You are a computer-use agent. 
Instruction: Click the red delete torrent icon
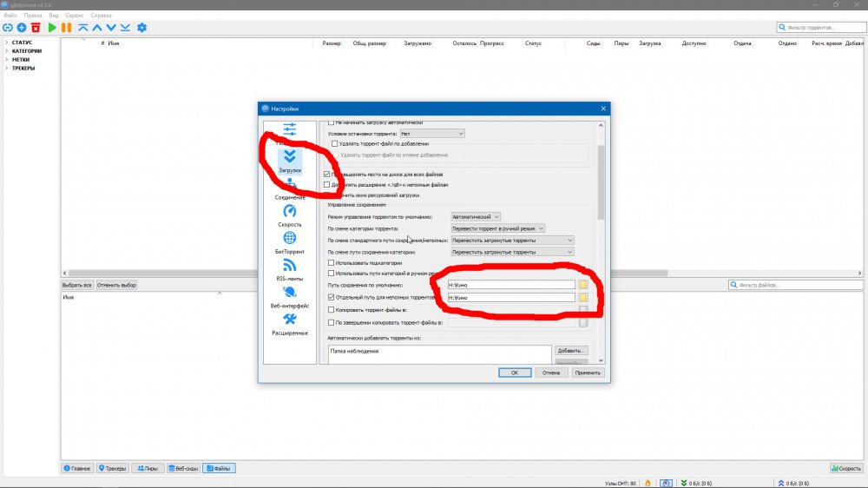coord(36,28)
